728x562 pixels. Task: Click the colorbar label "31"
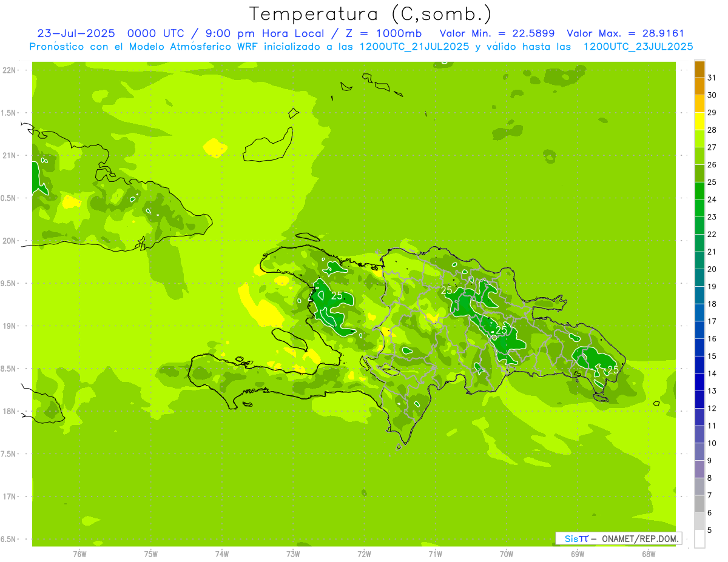click(x=712, y=78)
